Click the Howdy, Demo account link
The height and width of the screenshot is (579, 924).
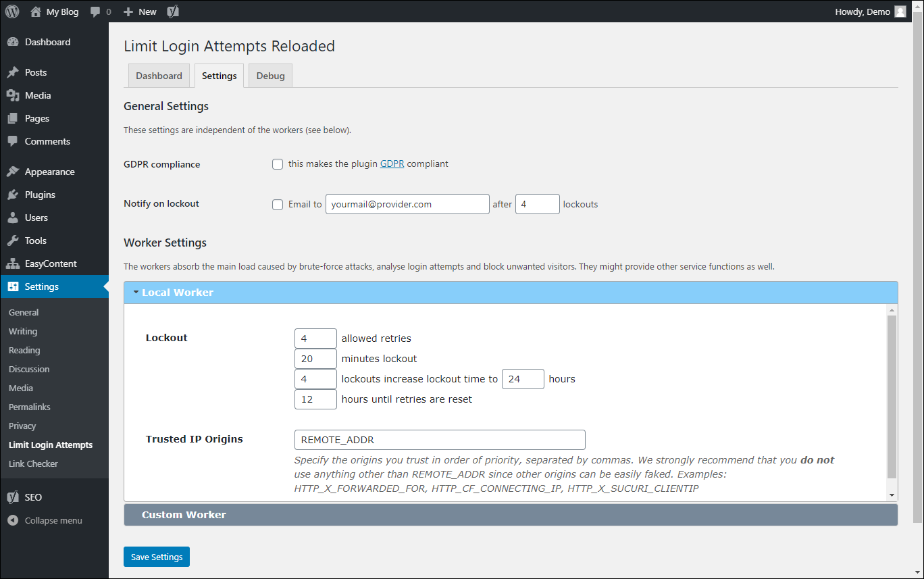click(x=863, y=11)
